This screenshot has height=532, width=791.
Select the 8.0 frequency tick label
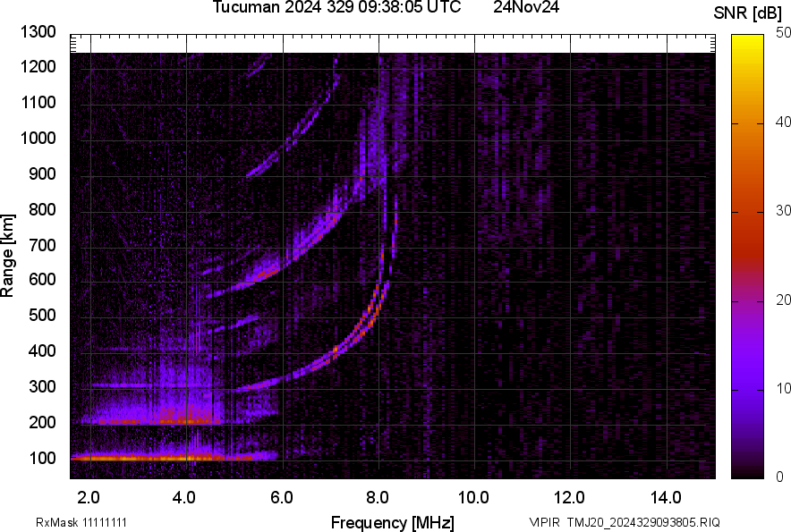378,497
